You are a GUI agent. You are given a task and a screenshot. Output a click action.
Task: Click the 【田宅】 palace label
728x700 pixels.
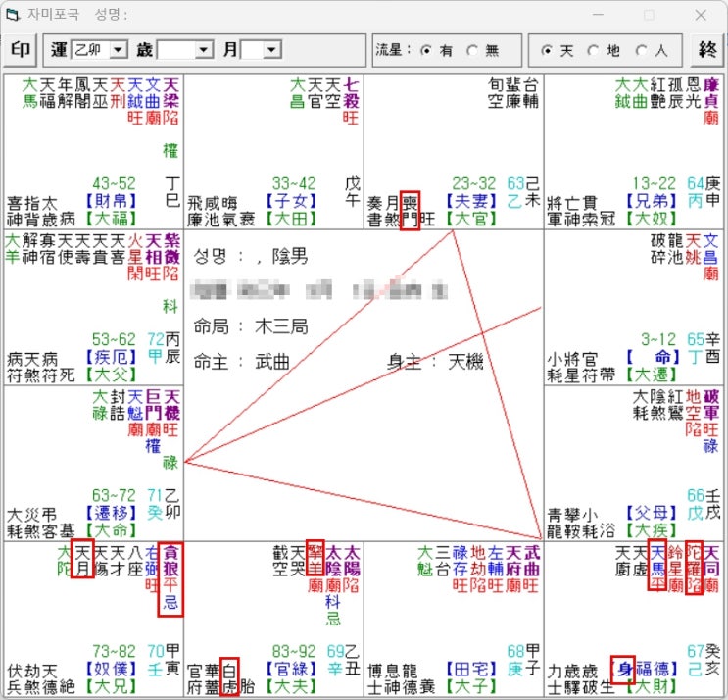(471, 670)
